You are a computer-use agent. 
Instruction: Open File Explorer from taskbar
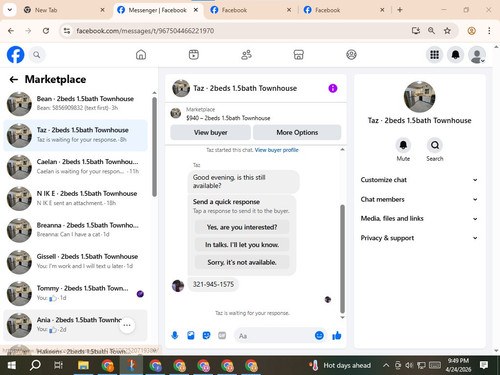pyautogui.click(x=83, y=366)
